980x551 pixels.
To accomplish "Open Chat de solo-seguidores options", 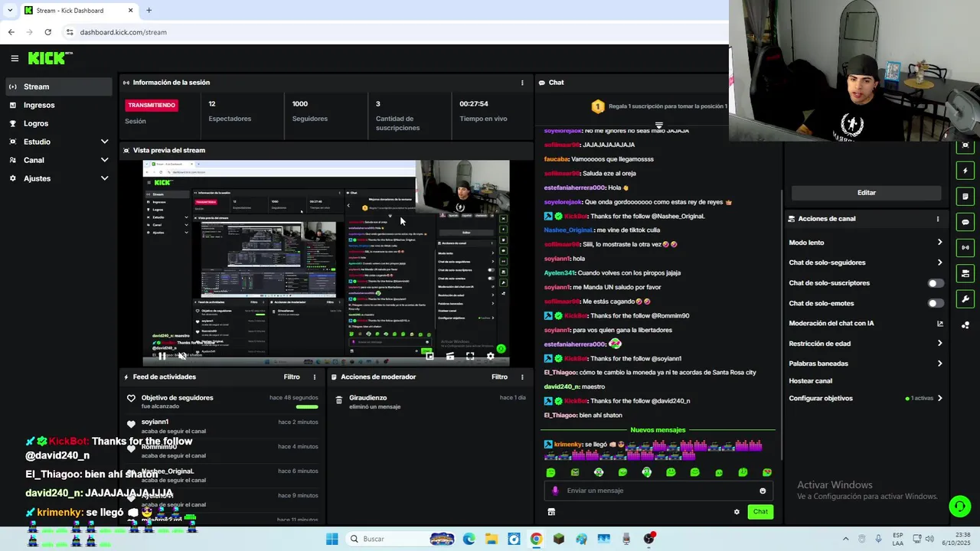I will [940, 262].
